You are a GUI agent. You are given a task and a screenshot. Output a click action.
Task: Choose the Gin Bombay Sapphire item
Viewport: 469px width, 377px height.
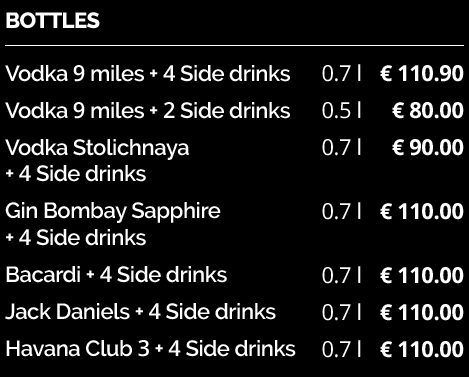tap(113, 212)
